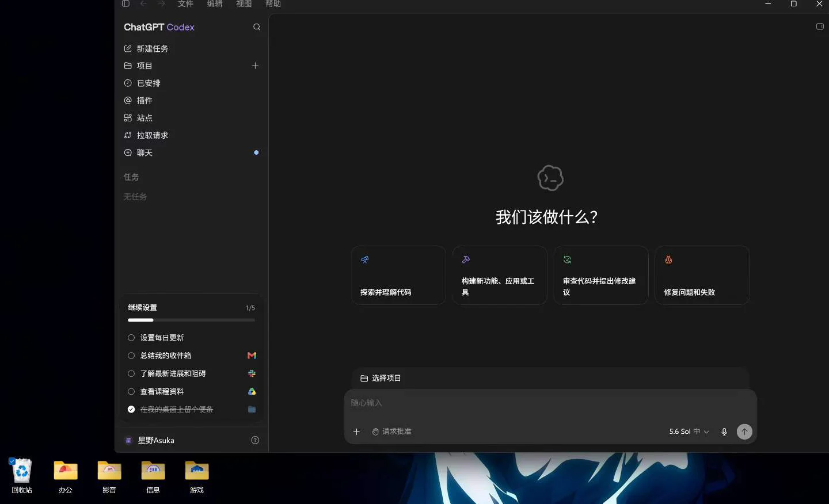Click the 新建任务 pencil icon
Screen dimensions: 829x504
(128, 49)
